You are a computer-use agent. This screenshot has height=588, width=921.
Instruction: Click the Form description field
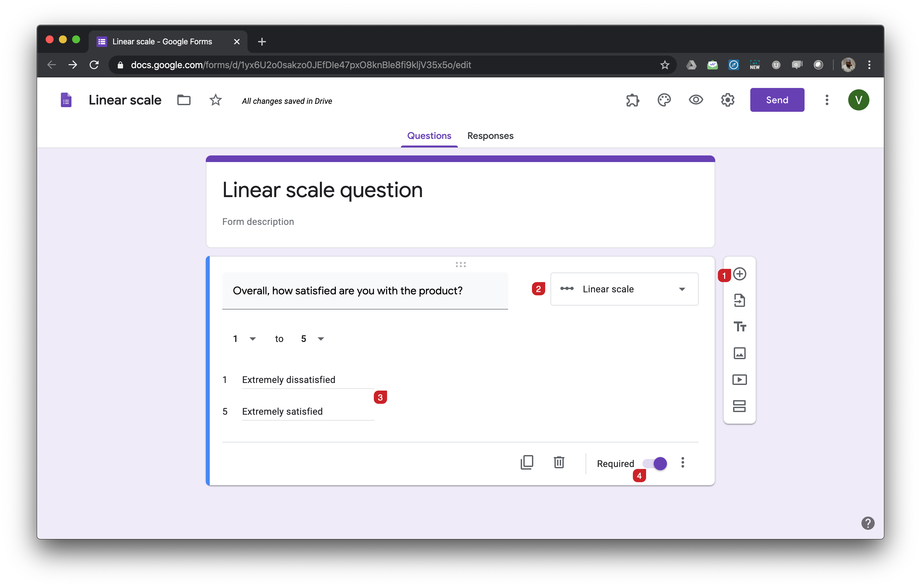[x=258, y=222]
